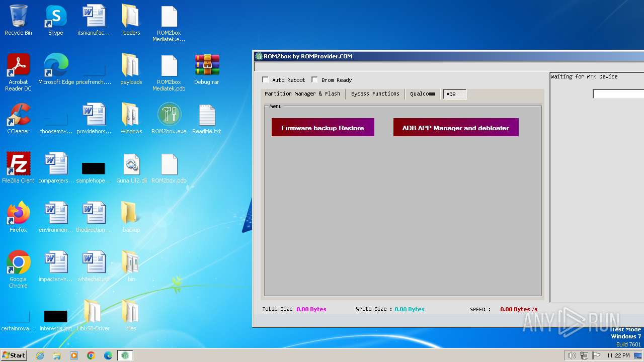Viewport: 644px width, 362px height.
Task: Open Windows Explorer from taskbar
Action: point(57,355)
